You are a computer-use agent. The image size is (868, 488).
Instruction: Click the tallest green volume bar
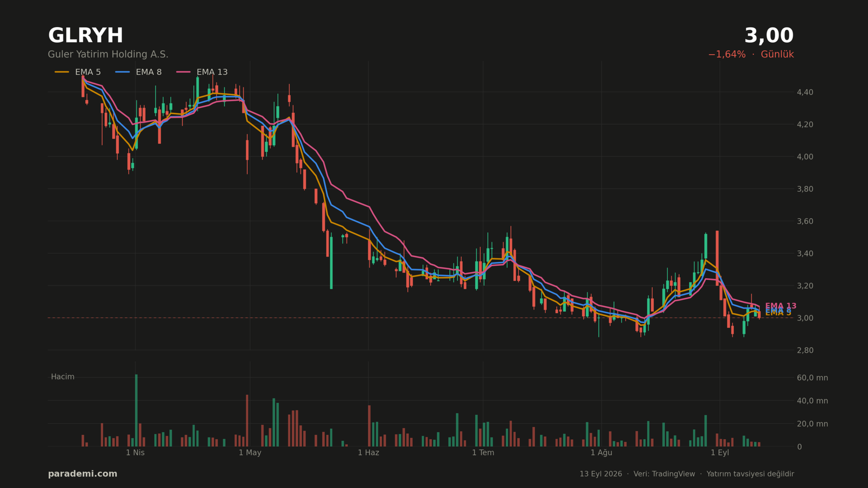pyautogui.click(x=136, y=410)
